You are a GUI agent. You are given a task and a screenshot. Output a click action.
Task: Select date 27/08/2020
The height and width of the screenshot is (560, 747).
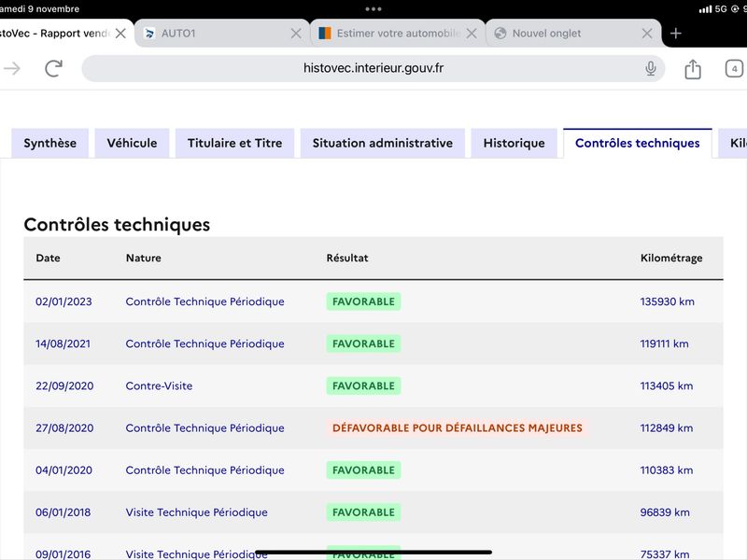pos(64,428)
